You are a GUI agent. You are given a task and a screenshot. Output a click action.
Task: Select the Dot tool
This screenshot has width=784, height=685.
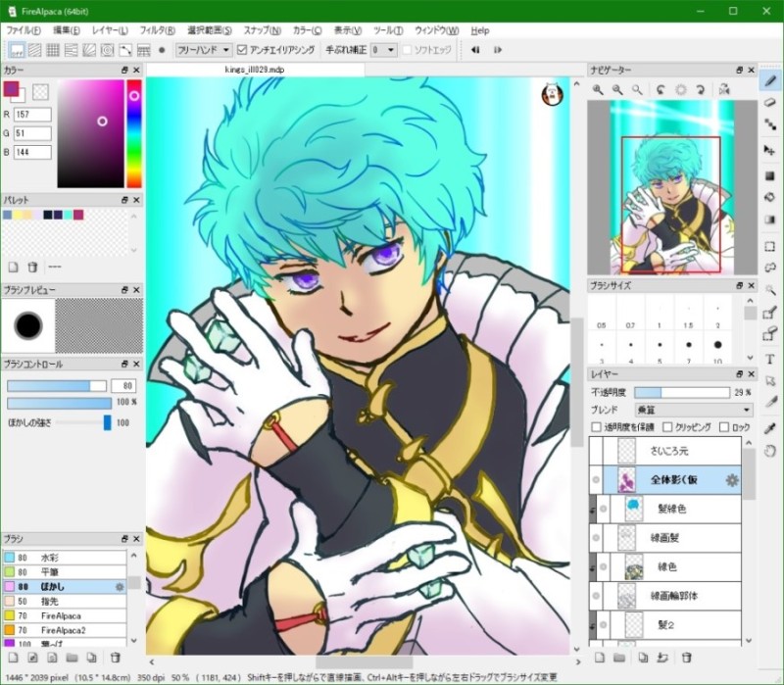pos(770,125)
